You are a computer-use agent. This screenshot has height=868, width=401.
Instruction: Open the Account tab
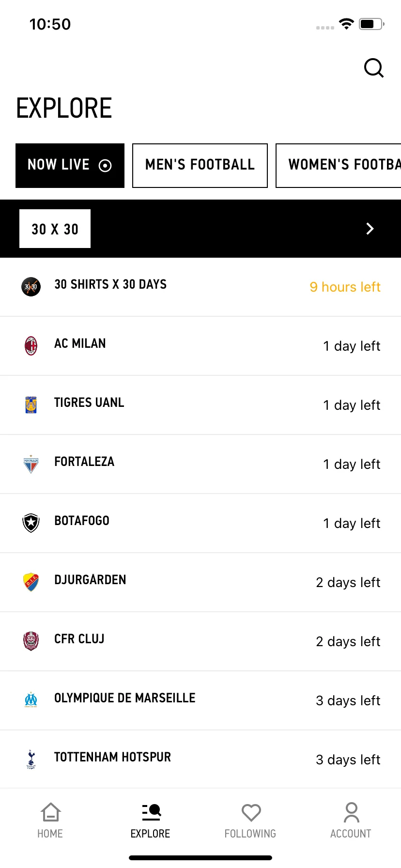[351, 821]
